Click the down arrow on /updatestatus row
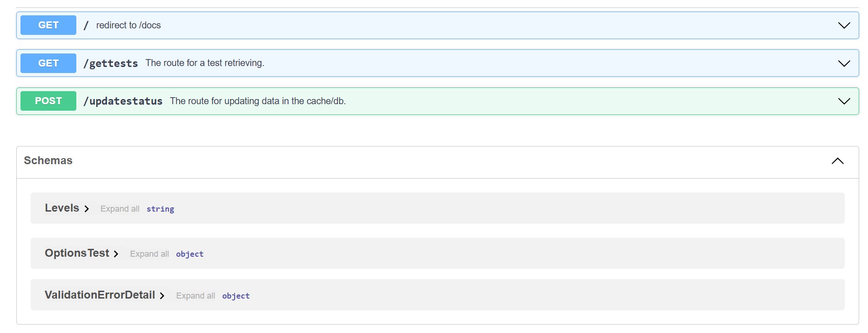Screen dimensions: 868x333 (844, 101)
